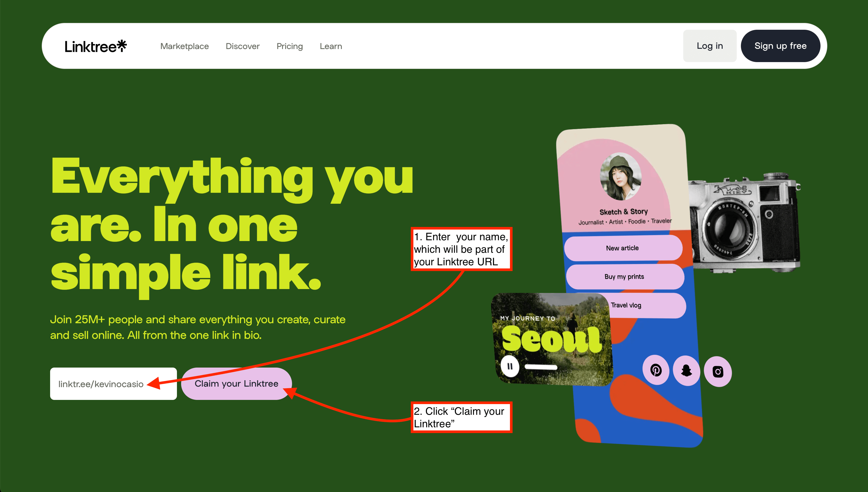Screen dimensions: 868x492
Task: Click the Log in button
Action: (x=710, y=46)
